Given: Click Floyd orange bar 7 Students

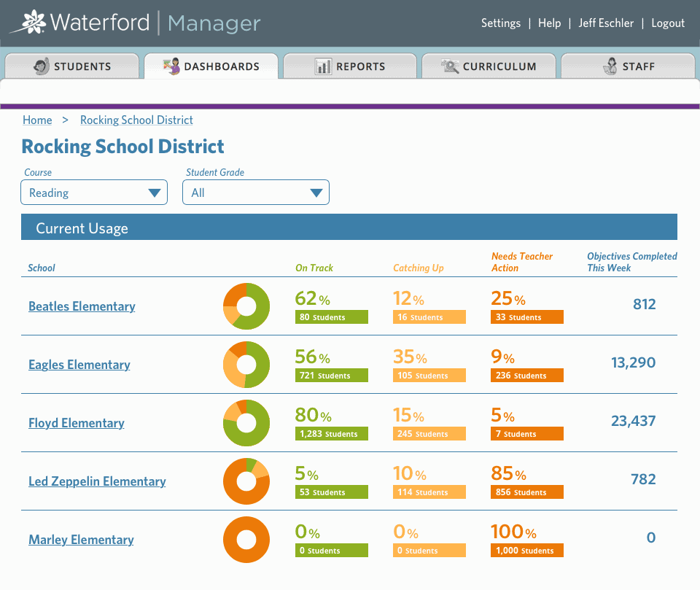Looking at the screenshot, I should [527, 434].
